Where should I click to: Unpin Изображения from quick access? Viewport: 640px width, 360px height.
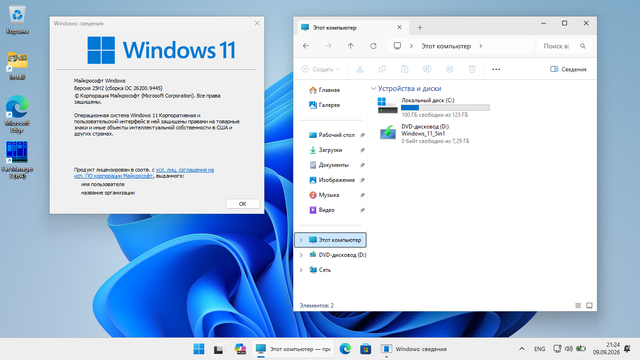[x=362, y=180]
